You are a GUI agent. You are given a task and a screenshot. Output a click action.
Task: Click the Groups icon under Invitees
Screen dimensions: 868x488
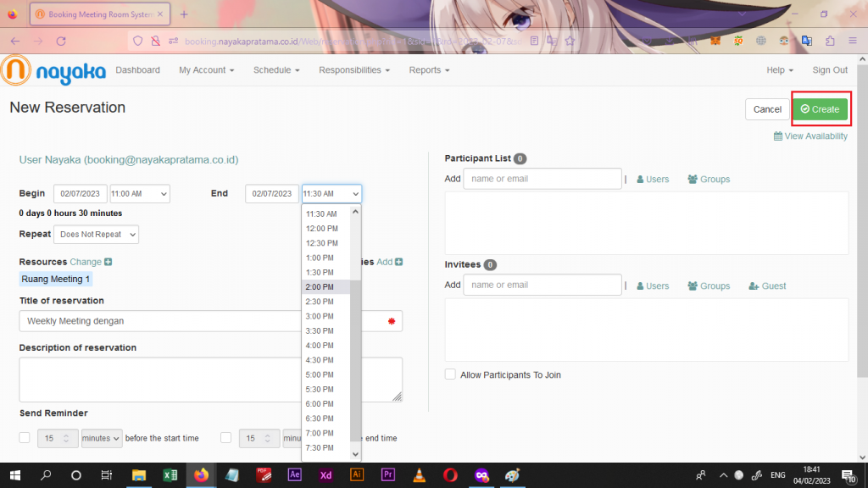[x=693, y=286]
